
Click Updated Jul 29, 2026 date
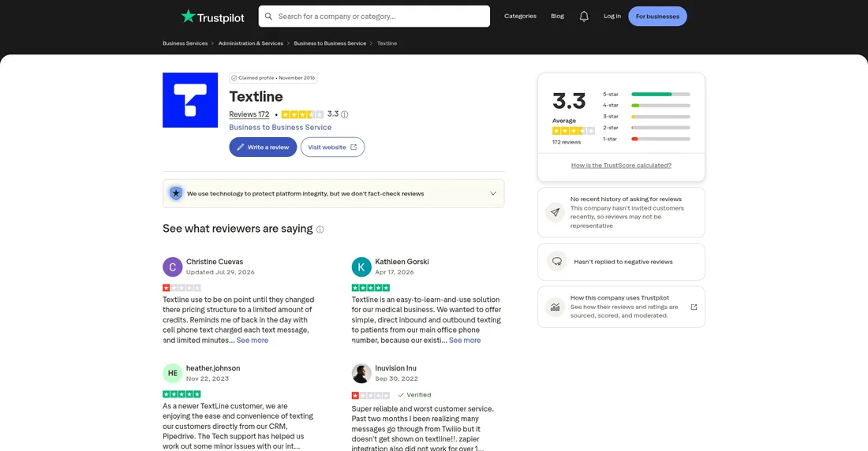[220, 272]
